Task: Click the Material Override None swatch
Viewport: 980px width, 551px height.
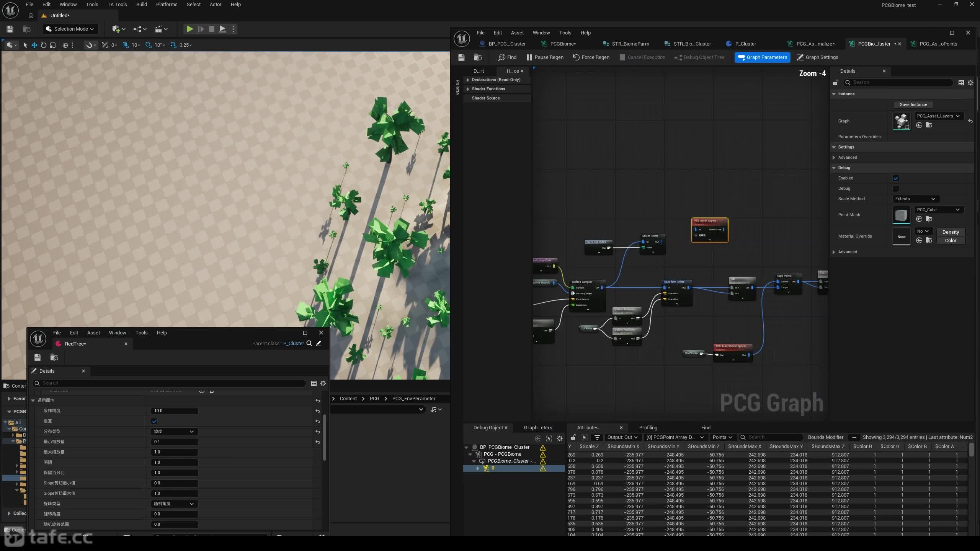Action: 901,236
